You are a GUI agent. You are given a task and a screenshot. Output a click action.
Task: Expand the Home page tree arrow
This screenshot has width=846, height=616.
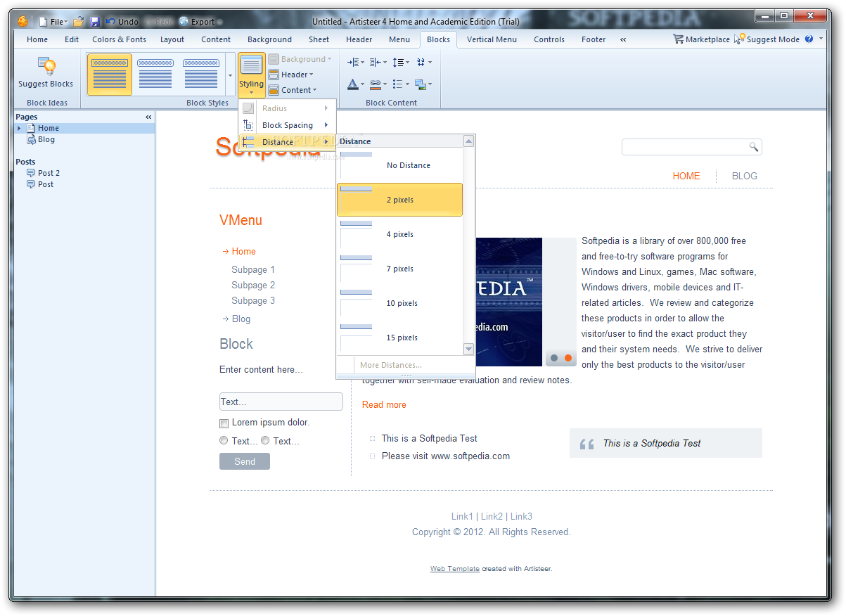pos(19,128)
